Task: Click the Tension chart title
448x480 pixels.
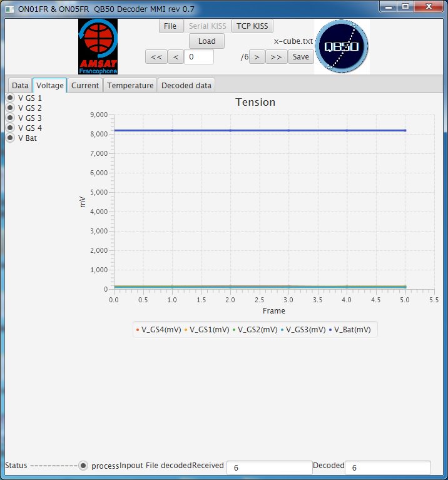Action: point(255,102)
